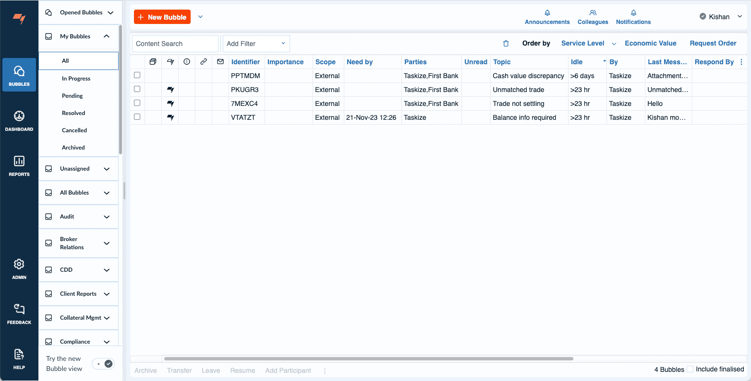This screenshot has height=381, width=751.
Task: Toggle the new Bubble view switch
Action: [103, 364]
